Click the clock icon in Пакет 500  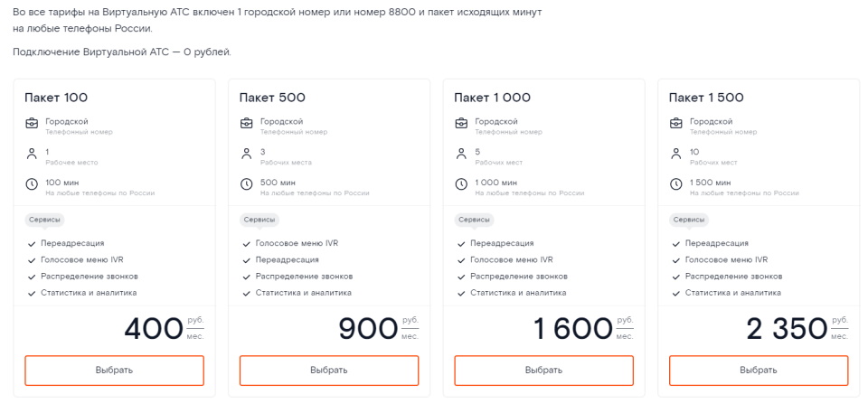pyautogui.click(x=246, y=185)
